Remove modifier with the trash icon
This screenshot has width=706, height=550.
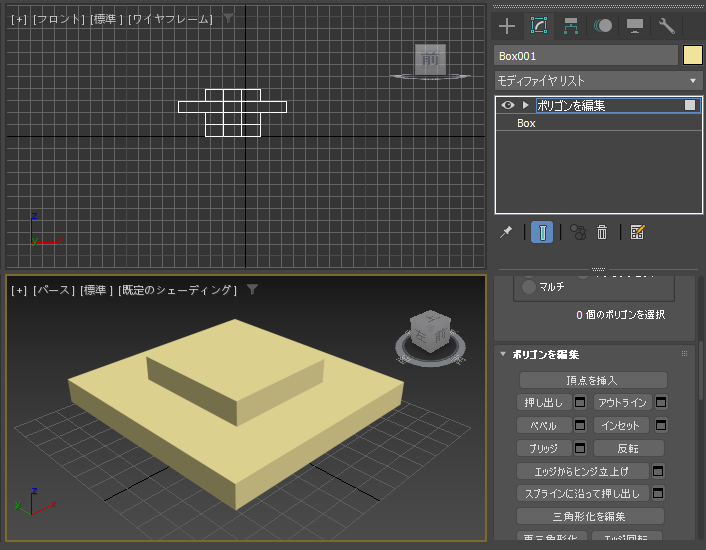[602, 232]
